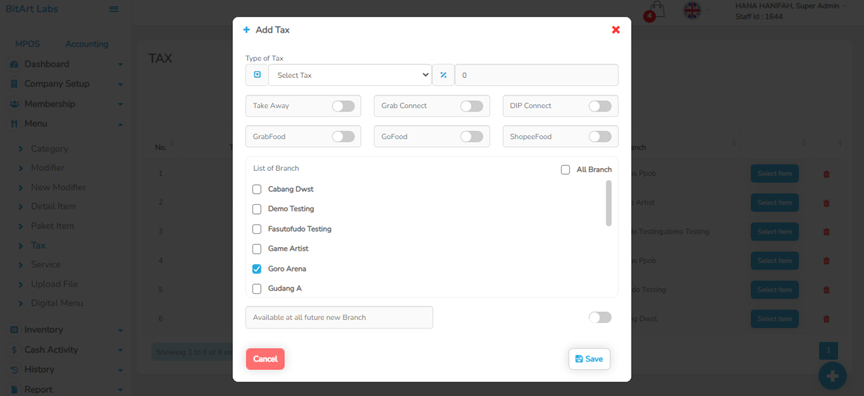Click red trash icon in first table row
Viewport: 864px width, 396px height.
(826, 173)
